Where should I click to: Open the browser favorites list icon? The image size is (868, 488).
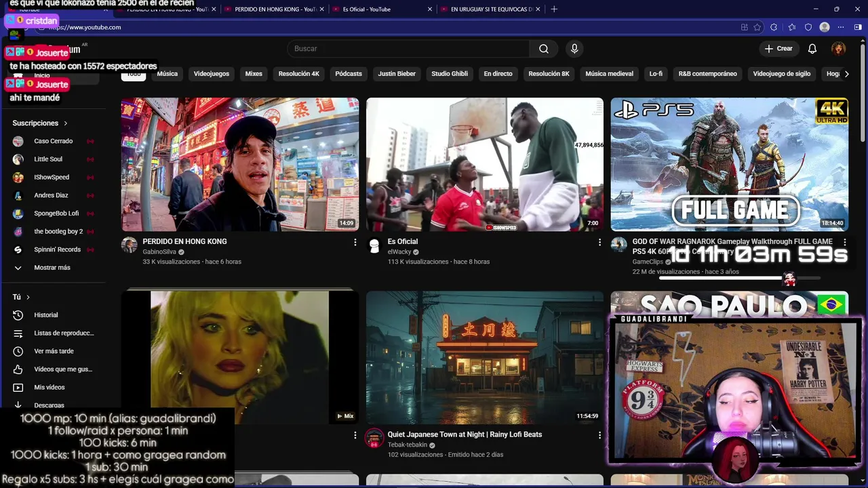(791, 27)
